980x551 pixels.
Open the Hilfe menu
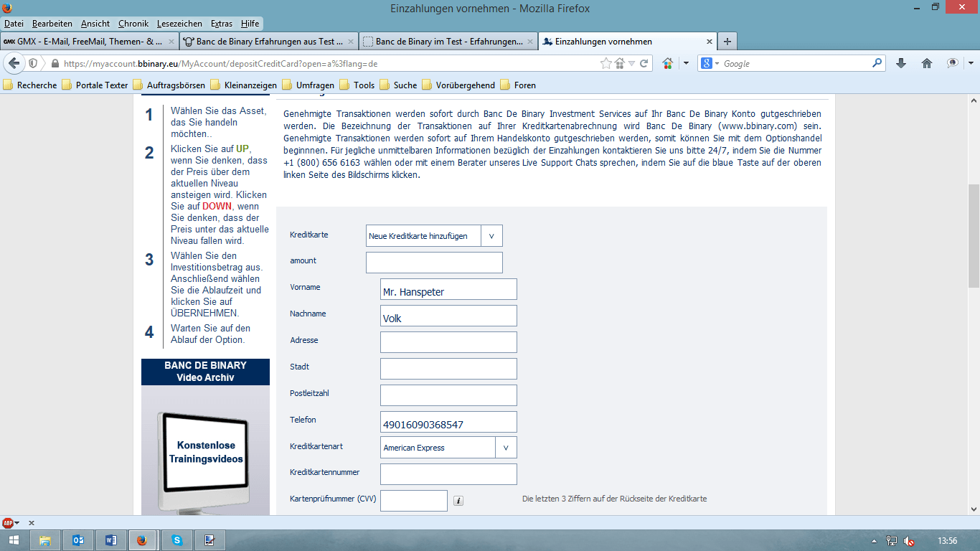coord(250,24)
